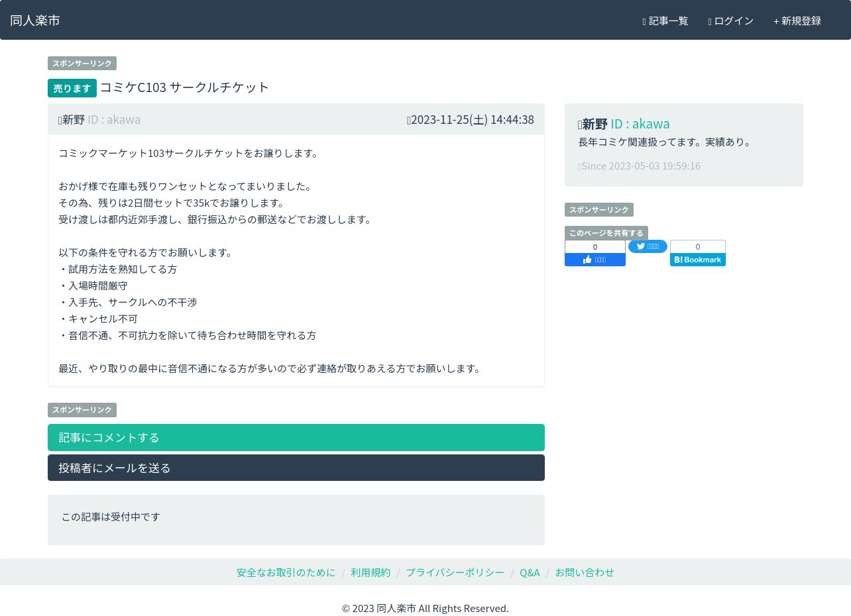This screenshot has height=616, width=851.
Task: Click the line ・入場時間厳守
Action: [93, 285]
